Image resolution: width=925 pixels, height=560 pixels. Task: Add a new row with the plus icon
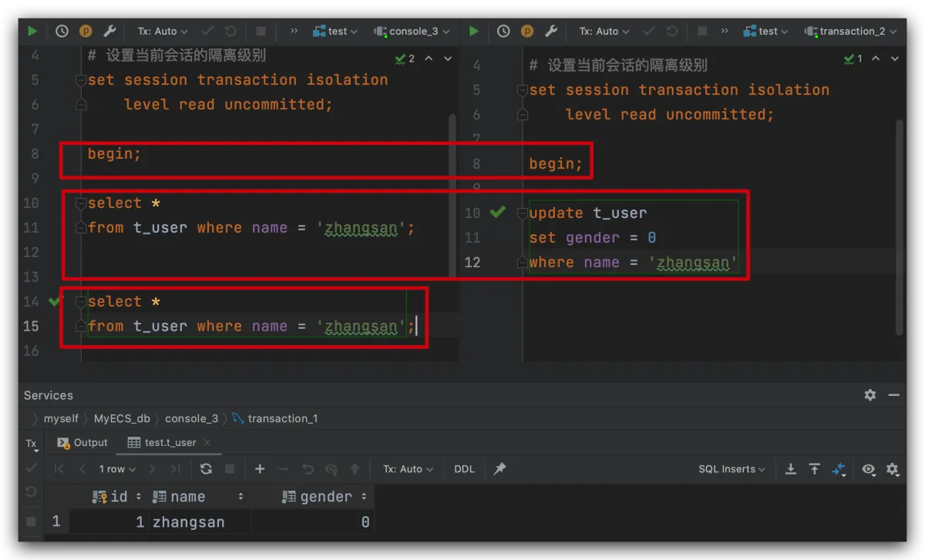260,469
